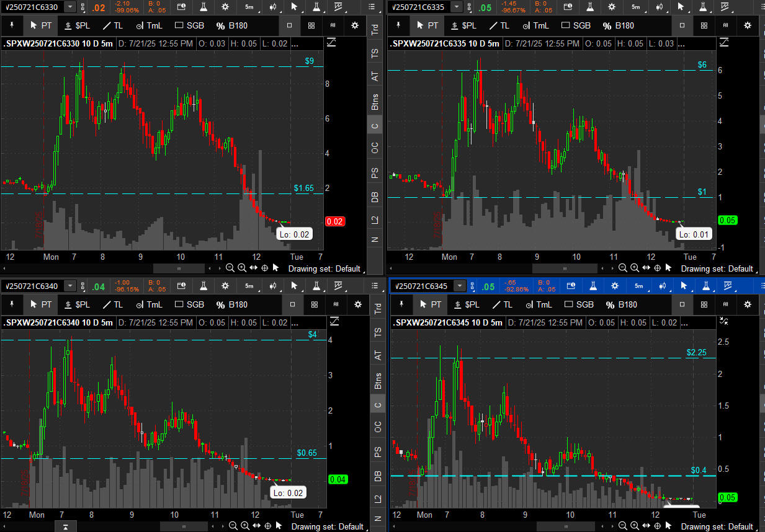This screenshot has height=532, width=765.
Task: Open Drawing set Default menu under C6335
Action: [717, 268]
